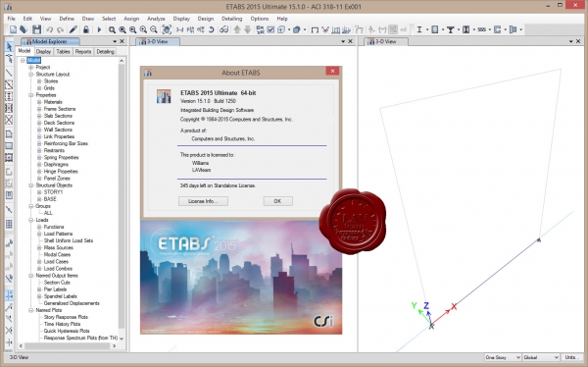Open the File menu
Viewport: 588px width, 367px height.
tap(12, 19)
